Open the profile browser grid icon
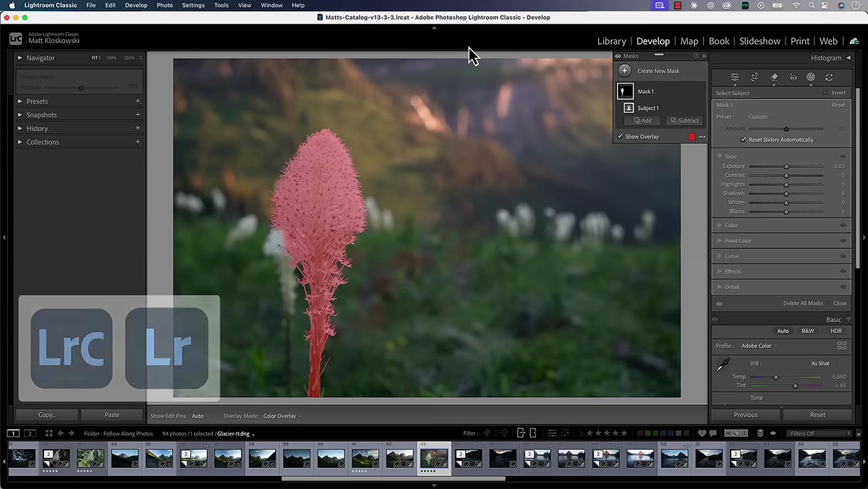Screen dimensions: 868x489 point(841,346)
